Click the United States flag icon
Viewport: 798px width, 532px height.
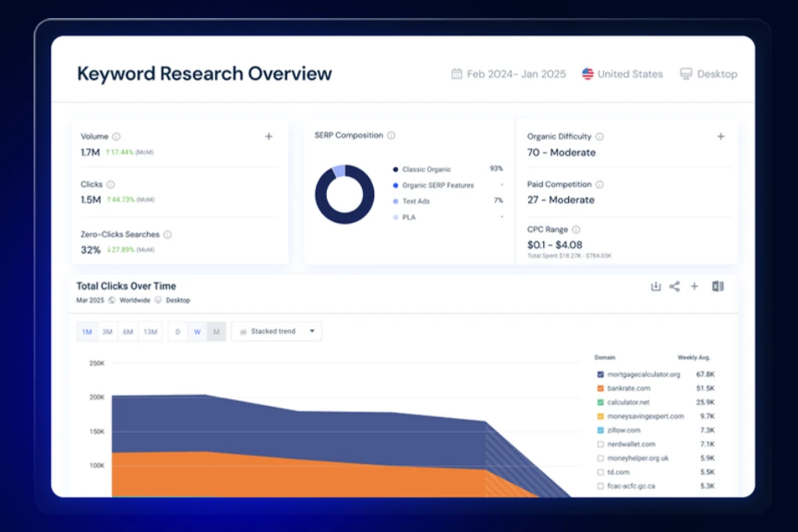coord(588,74)
